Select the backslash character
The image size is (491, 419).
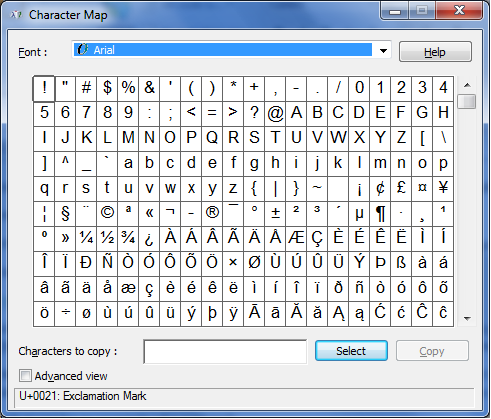tap(443, 139)
